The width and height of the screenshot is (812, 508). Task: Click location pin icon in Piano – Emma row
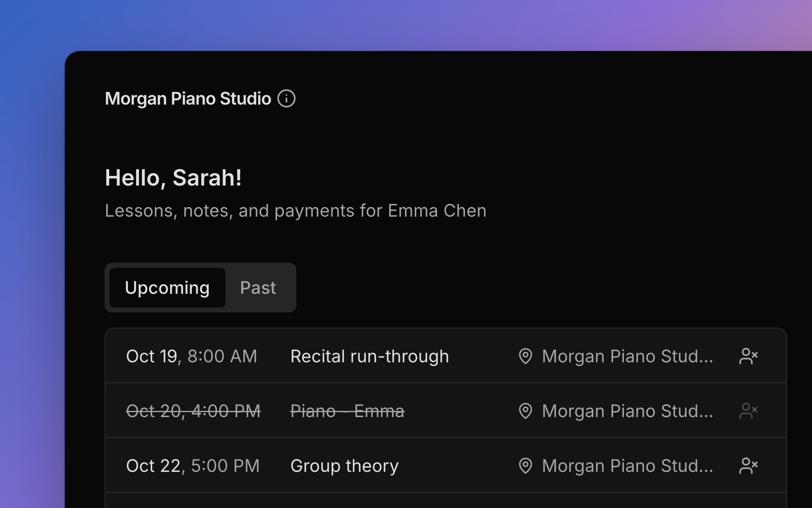tap(526, 411)
